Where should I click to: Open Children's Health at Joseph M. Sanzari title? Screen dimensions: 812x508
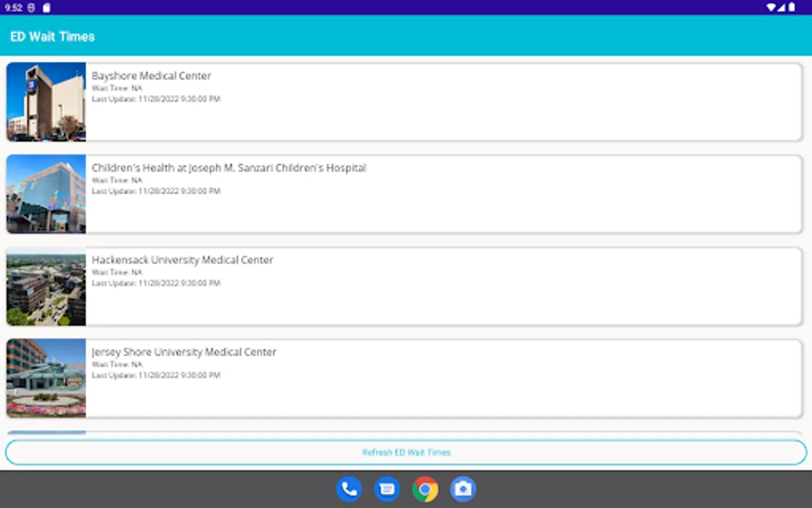tap(229, 168)
